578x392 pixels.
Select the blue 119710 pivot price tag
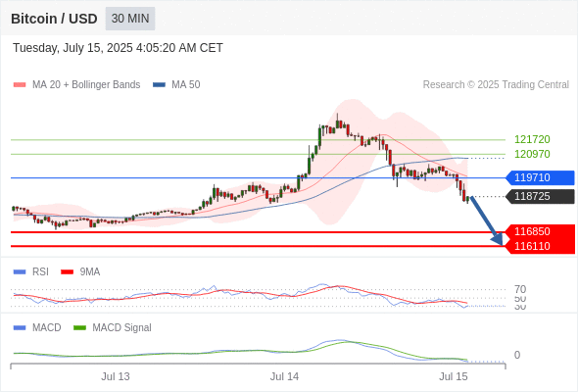click(540, 177)
